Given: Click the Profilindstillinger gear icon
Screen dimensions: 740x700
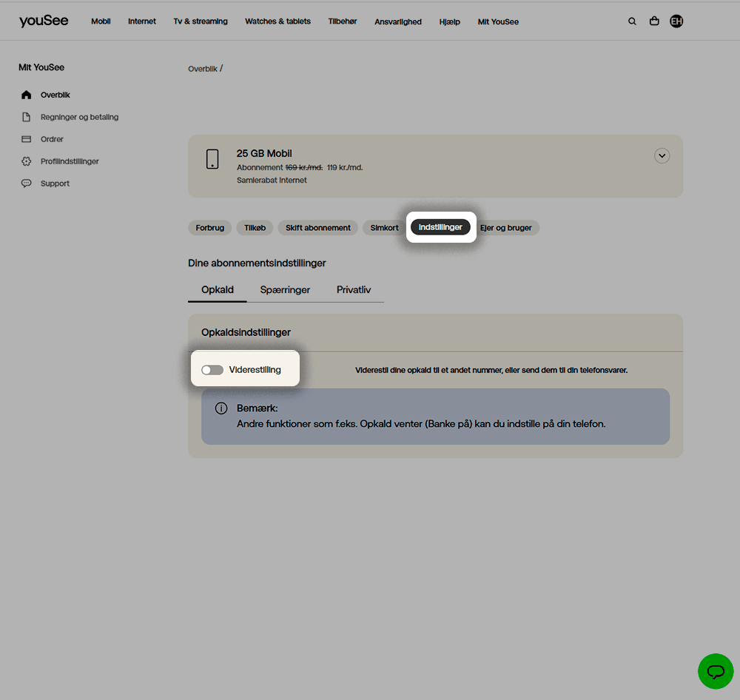Looking at the screenshot, I should click(27, 161).
